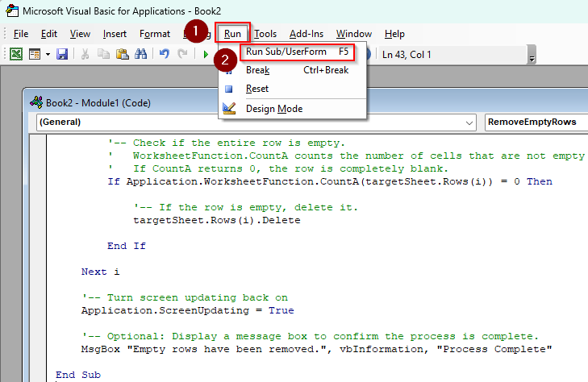Open the File menu
The height and width of the screenshot is (382, 588).
tap(21, 34)
